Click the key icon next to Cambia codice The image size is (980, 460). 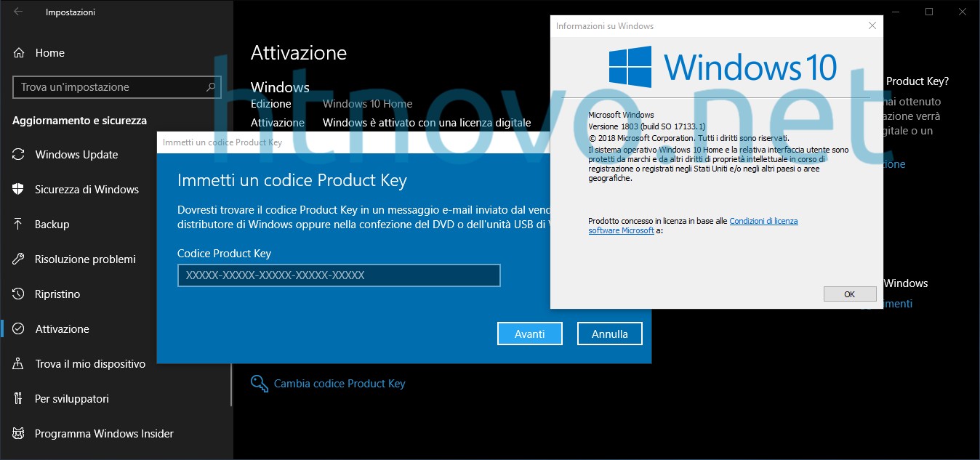[259, 383]
